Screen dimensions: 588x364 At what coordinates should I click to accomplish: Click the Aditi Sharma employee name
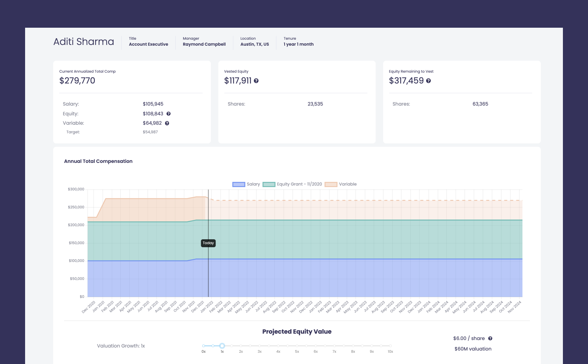tap(84, 42)
